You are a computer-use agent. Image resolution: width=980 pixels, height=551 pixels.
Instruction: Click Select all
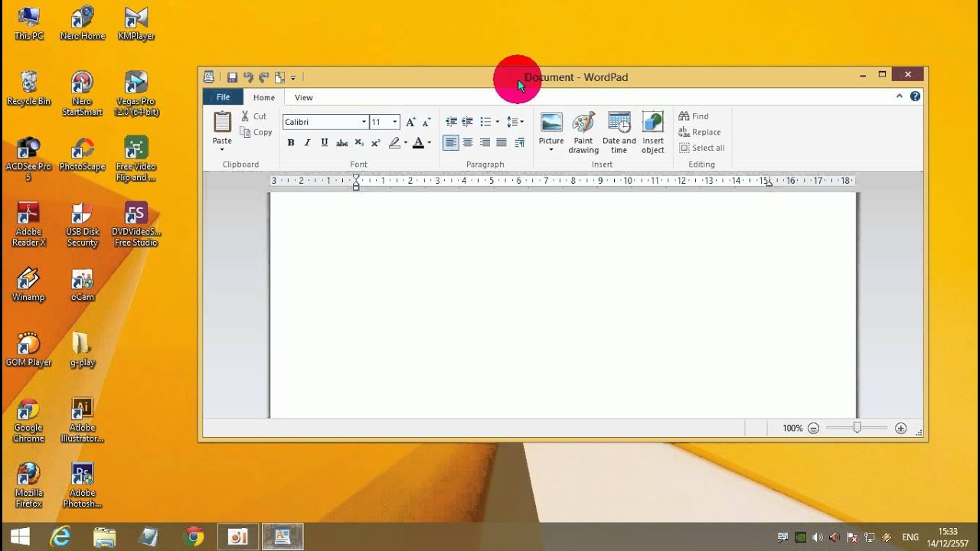tap(701, 148)
